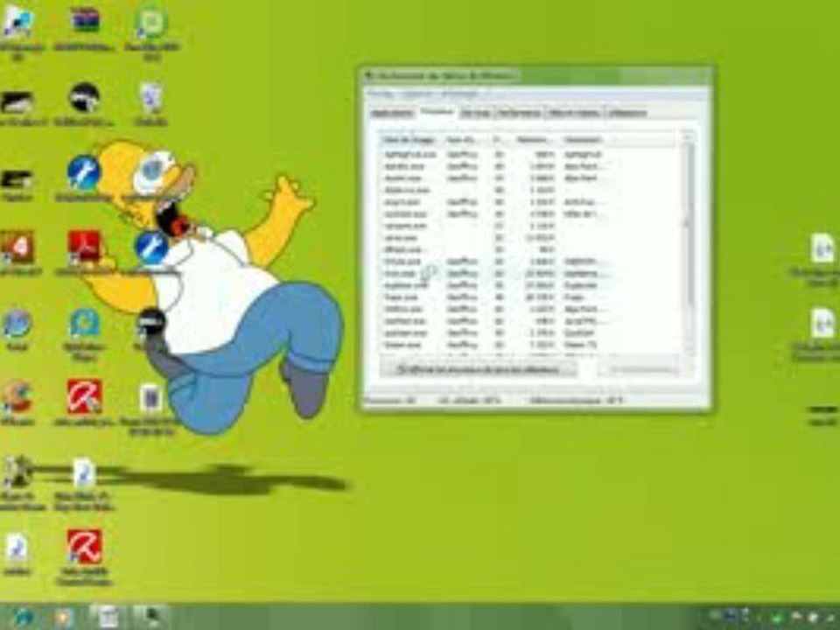Click the document-shaped taskbar icon
This screenshot has height=630, width=840.
[108, 618]
